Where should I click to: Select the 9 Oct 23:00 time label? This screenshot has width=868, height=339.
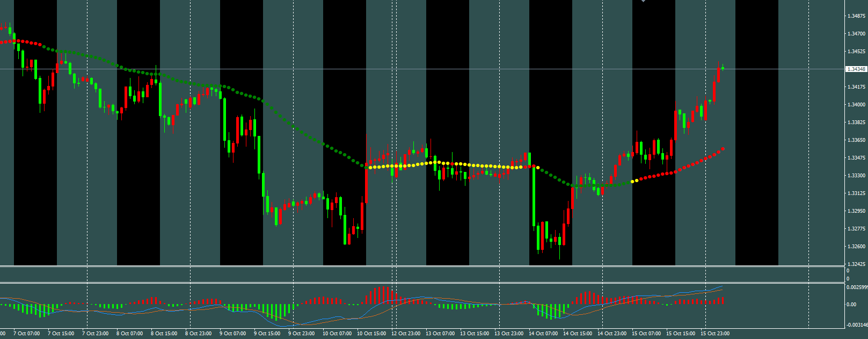click(302, 334)
